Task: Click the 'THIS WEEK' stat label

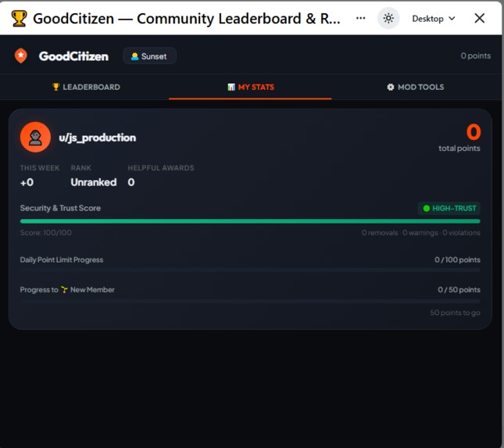Action: (x=40, y=168)
